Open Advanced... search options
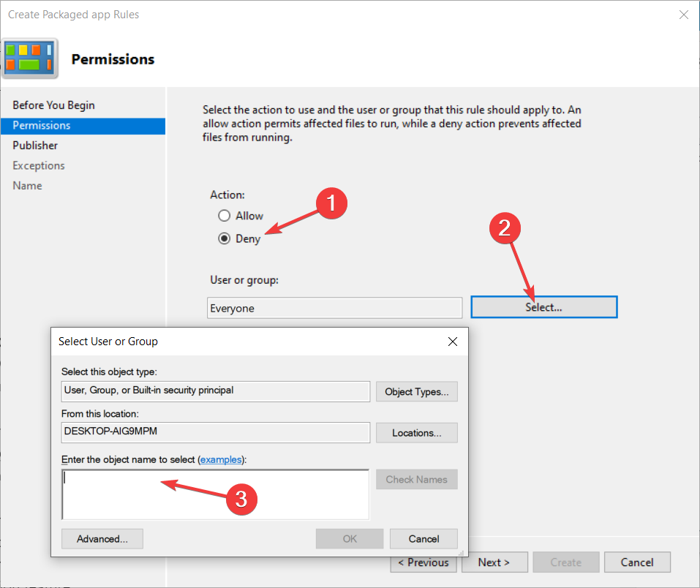Screen dimensions: 700x588 point(102,539)
